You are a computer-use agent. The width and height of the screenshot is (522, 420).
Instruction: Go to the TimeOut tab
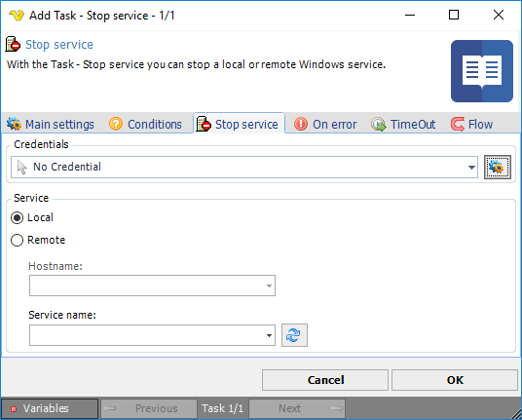(x=403, y=124)
